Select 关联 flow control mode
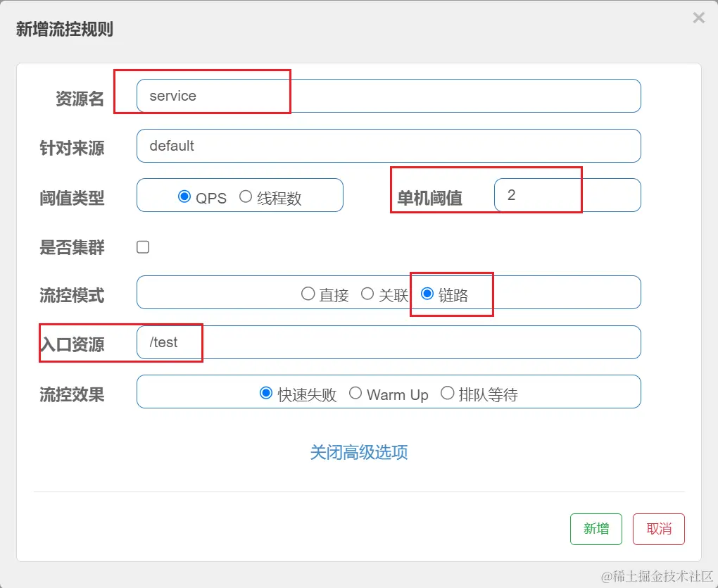 367,294
